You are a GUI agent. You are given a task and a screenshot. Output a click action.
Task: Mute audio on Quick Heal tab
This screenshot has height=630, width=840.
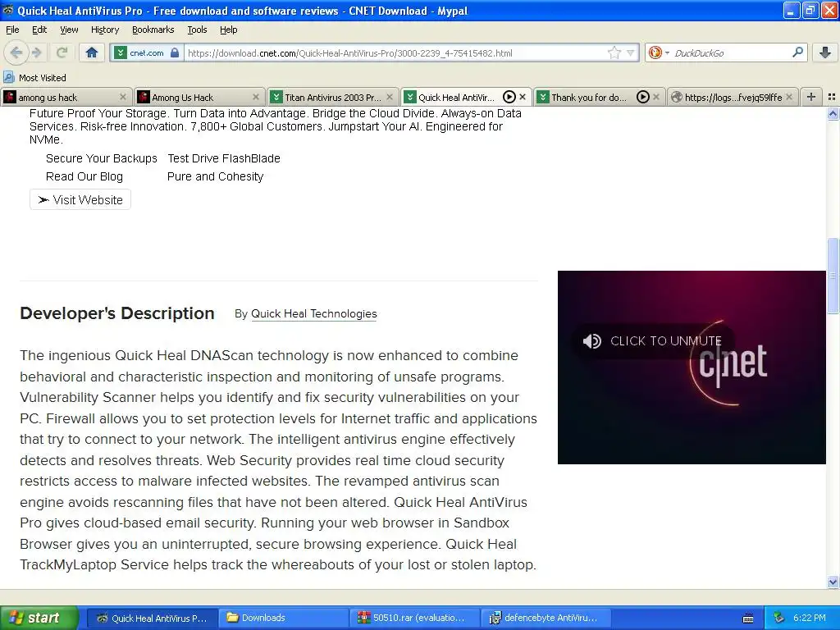point(509,97)
